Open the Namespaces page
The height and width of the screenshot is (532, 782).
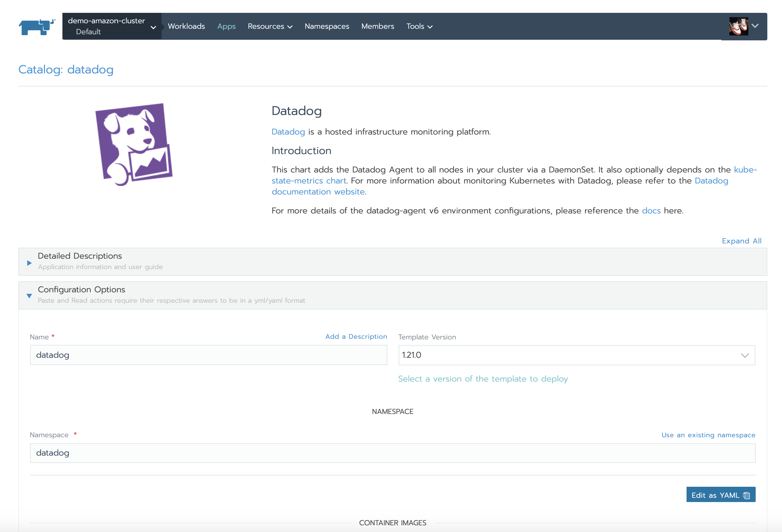326,26
